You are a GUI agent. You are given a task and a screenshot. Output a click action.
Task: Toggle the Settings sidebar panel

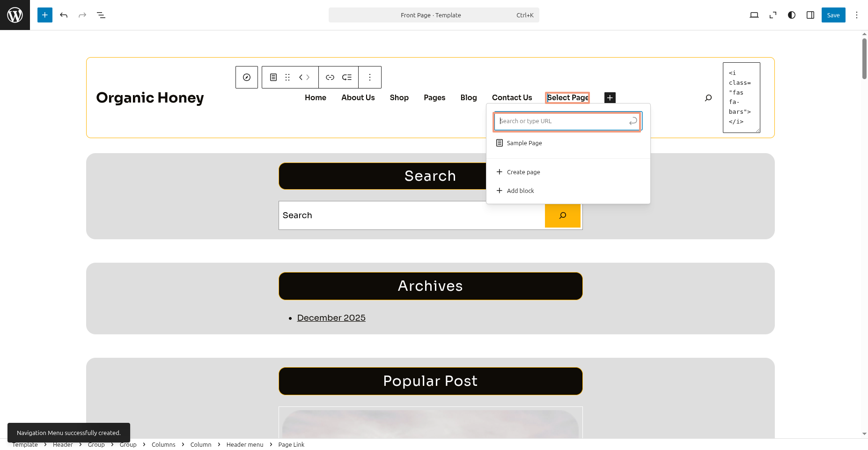click(x=810, y=15)
